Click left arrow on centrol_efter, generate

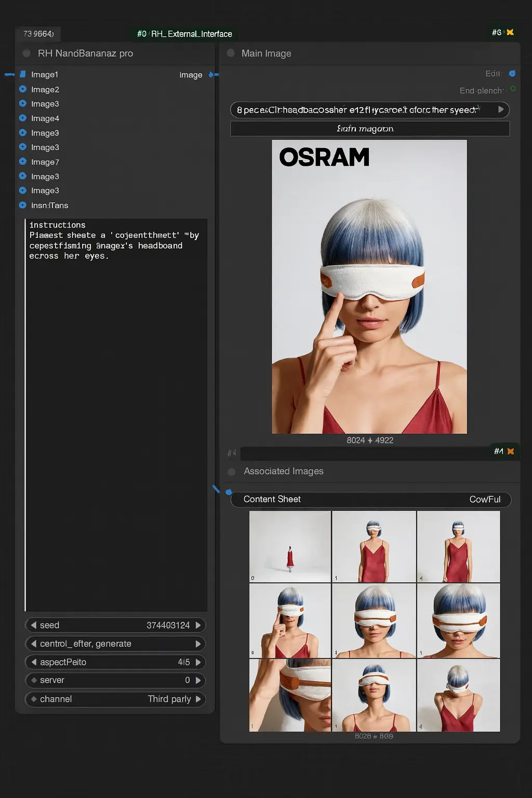34,644
